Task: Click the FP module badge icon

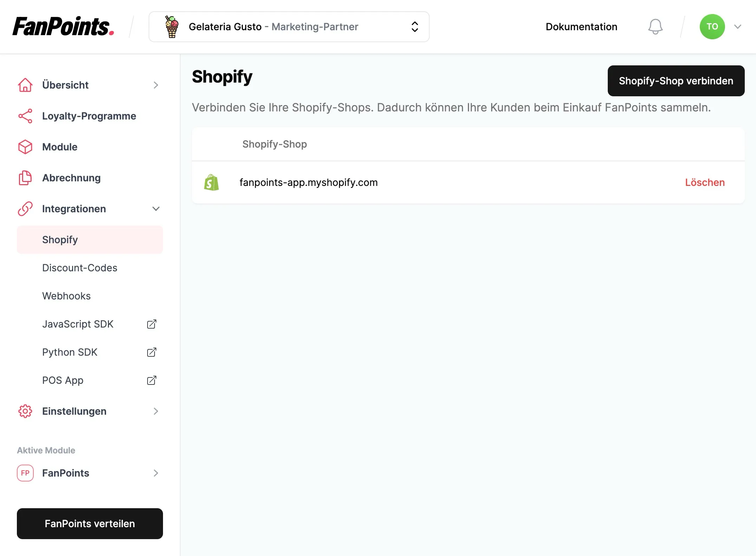Action: pyautogui.click(x=25, y=473)
